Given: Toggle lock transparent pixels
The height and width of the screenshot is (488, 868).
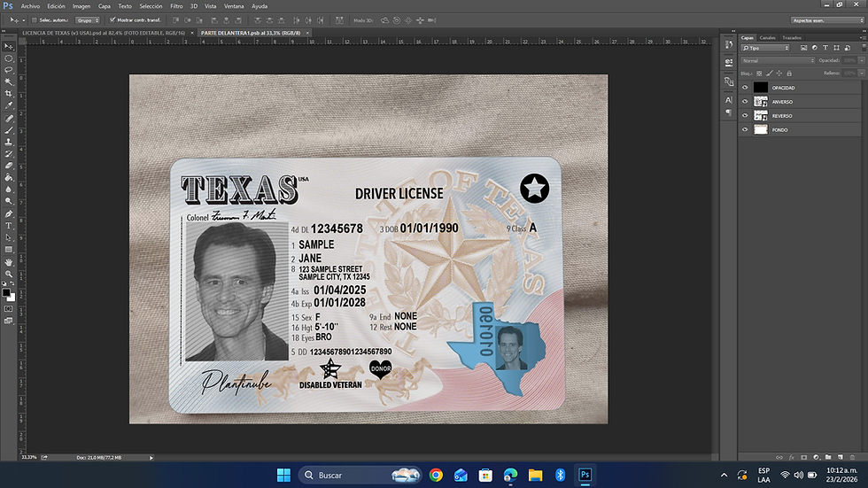Looking at the screenshot, I should (759, 73).
